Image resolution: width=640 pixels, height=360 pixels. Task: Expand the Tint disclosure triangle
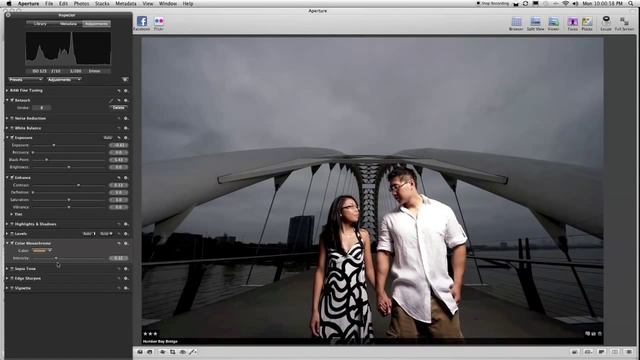click(11, 214)
